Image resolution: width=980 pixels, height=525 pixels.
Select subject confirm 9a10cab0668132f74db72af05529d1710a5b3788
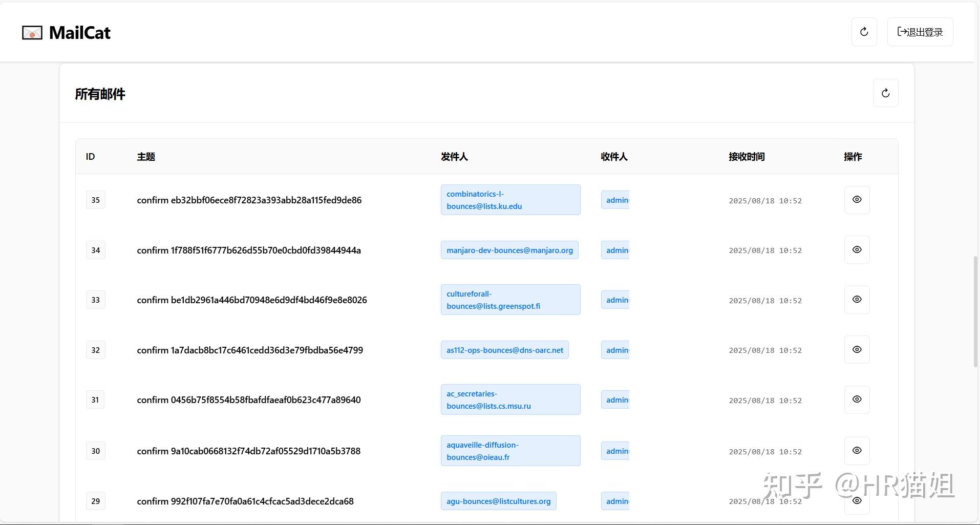tap(249, 451)
